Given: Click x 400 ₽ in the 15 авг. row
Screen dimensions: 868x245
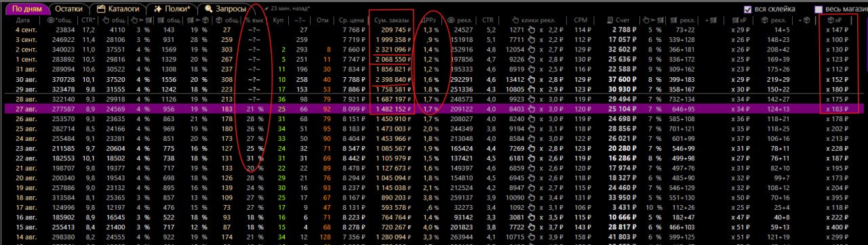Looking at the screenshot, I should coord(838,227).
